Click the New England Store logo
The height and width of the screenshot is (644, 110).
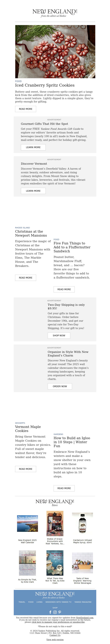tap(55, 503)
